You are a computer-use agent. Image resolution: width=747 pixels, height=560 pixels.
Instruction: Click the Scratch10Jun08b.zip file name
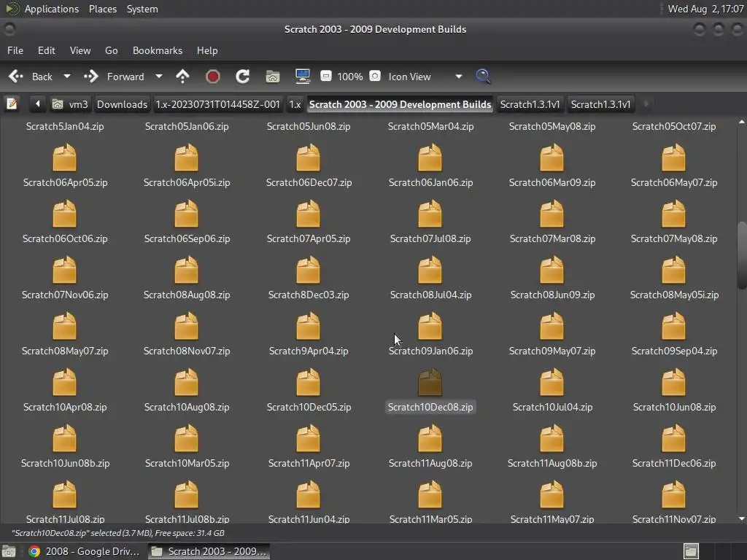click(x=65, y=463)
